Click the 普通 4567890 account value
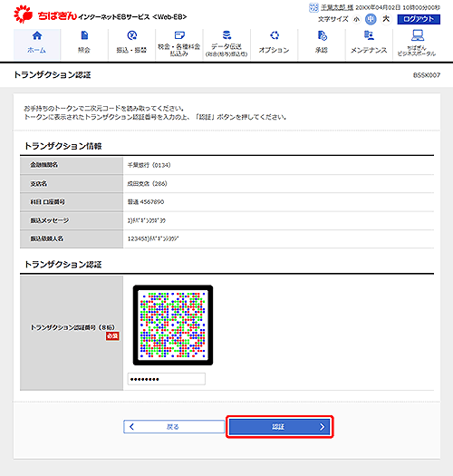This screenshot has width=453, height=476. (x=146, y=202)
